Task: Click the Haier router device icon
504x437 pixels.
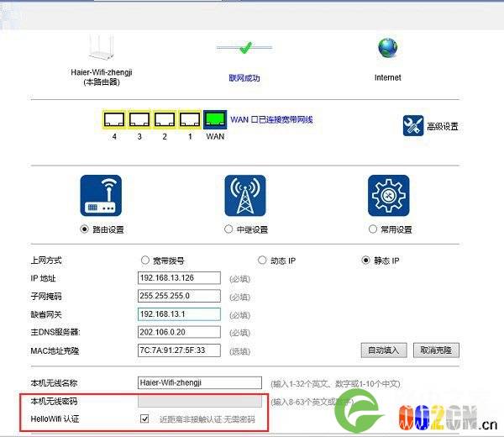Action: pos(102,47)
